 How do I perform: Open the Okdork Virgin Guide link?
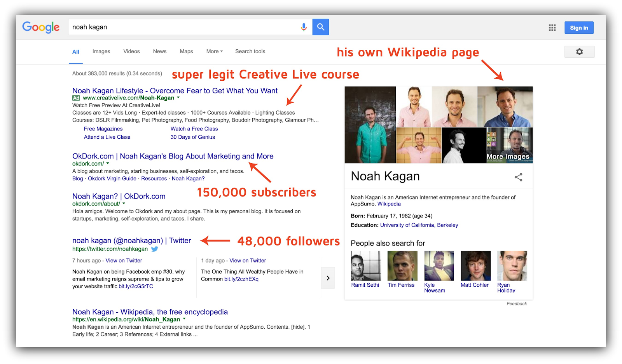click(112, 178)
